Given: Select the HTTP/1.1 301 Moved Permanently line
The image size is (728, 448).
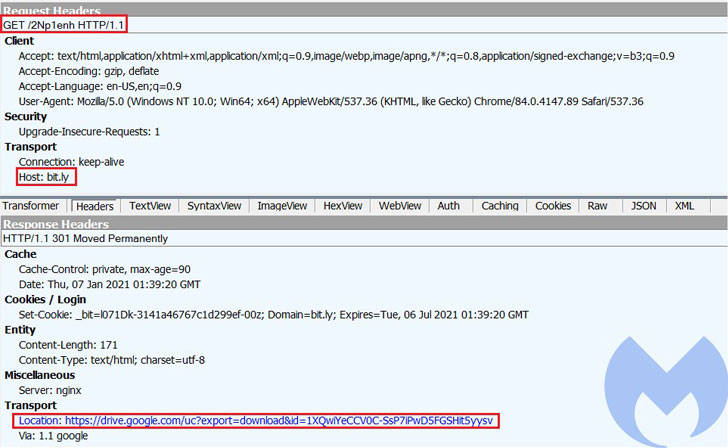Looking at the screenshot, I should pos(85,239).
